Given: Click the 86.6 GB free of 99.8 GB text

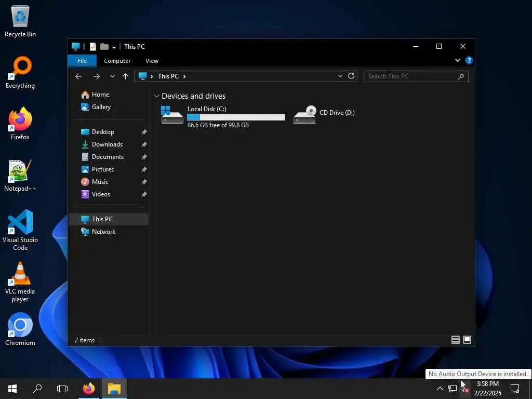Looking at the screenshot, I should pos(218,125).
